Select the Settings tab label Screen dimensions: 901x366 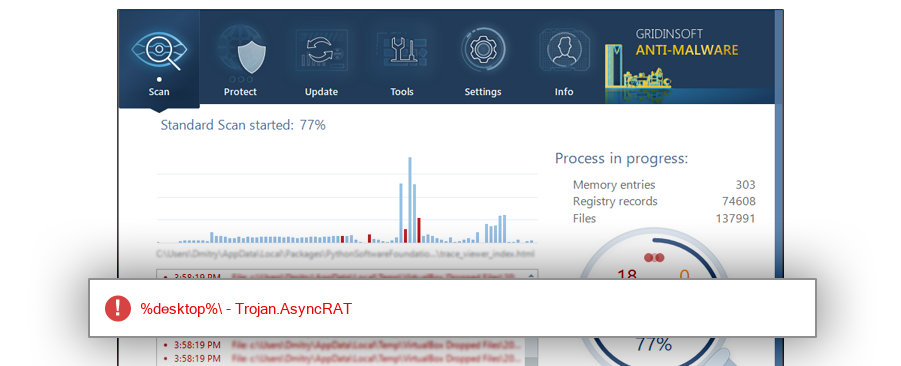pos(483,92)
